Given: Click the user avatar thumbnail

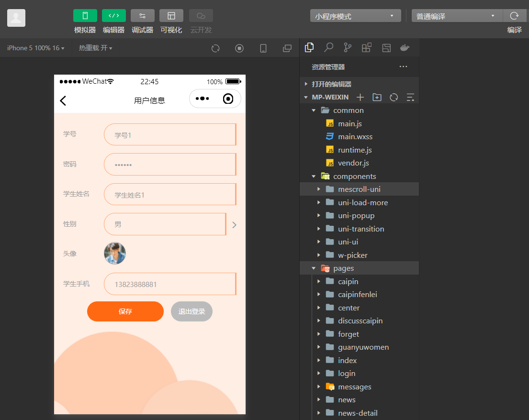Looking at the screenshot, I should tap(115, 254).
